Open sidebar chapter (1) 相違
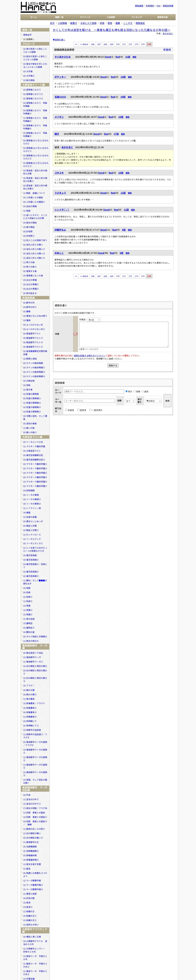196x980 pixels. click(x=27, y=211)
